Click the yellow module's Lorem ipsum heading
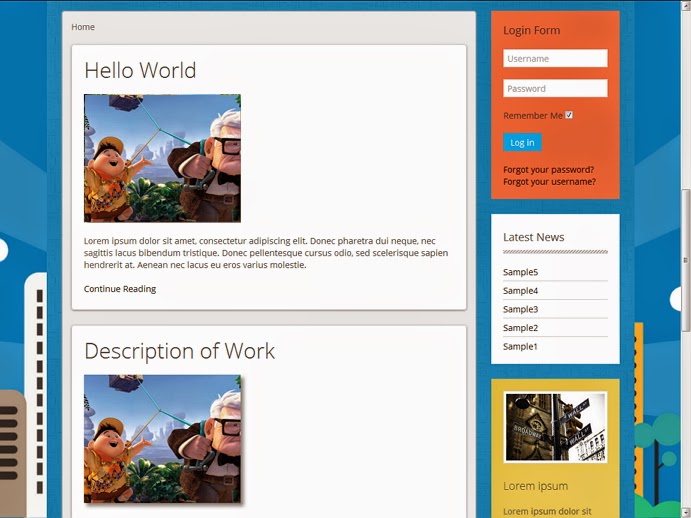The height and width of the screenshot is (518, 691). click(535, 486)
